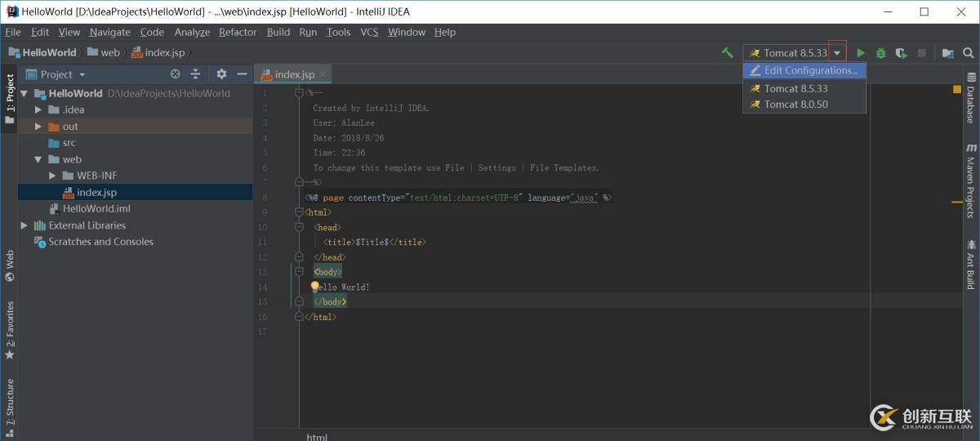Open Project panel gear settings

(x=221, y=73)
